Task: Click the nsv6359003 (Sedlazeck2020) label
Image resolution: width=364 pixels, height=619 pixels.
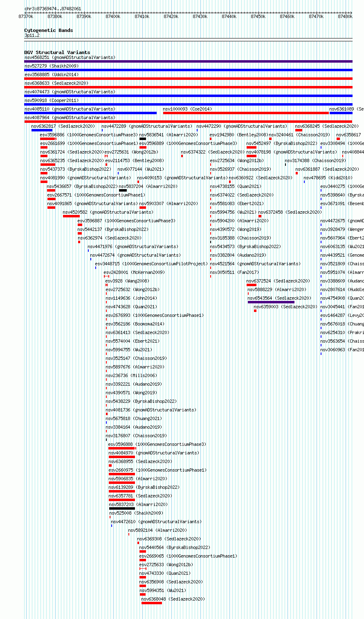Action: point(285,307)
